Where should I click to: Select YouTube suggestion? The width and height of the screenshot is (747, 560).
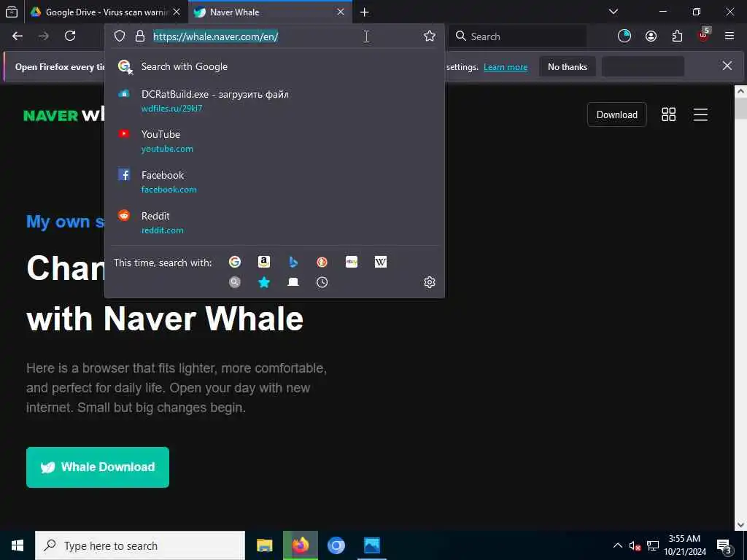point(274,141)
